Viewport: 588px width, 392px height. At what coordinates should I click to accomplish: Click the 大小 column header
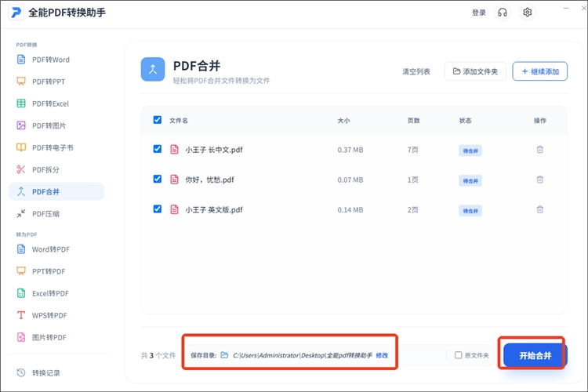343,121
